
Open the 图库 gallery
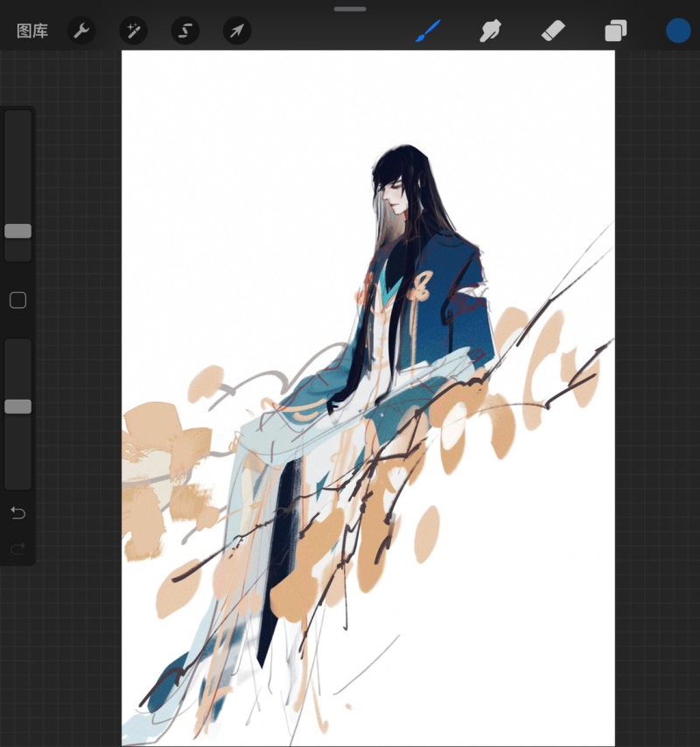32,31
